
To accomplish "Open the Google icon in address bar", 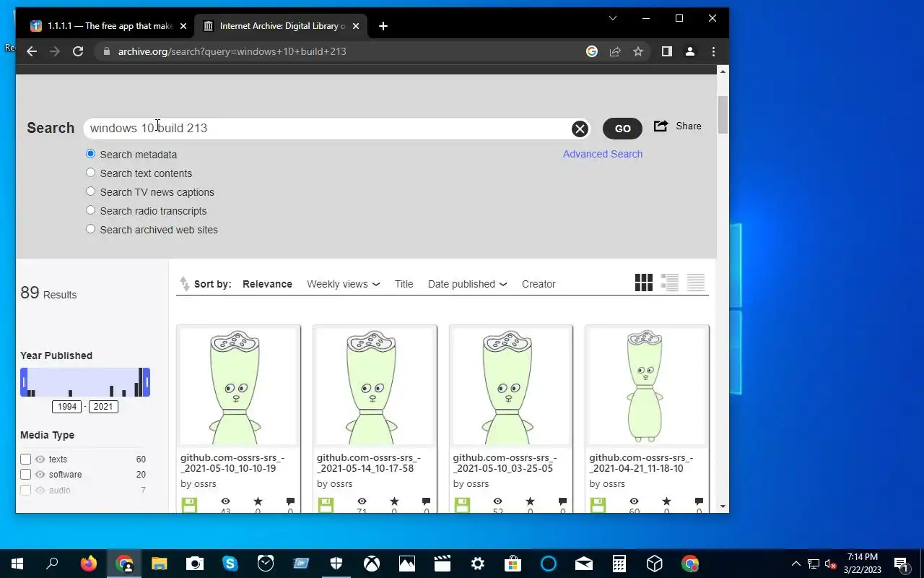I will click(x=592, y=51).
